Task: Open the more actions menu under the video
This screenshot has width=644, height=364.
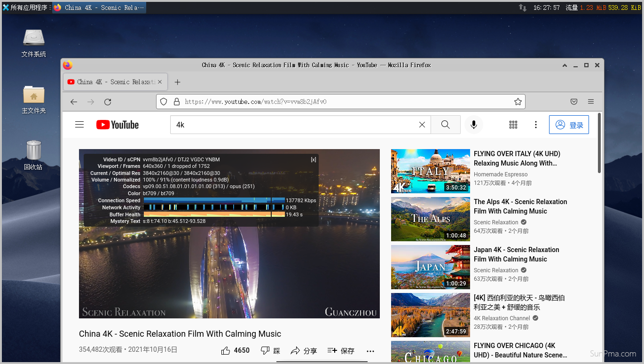Action: coord(370,351)
